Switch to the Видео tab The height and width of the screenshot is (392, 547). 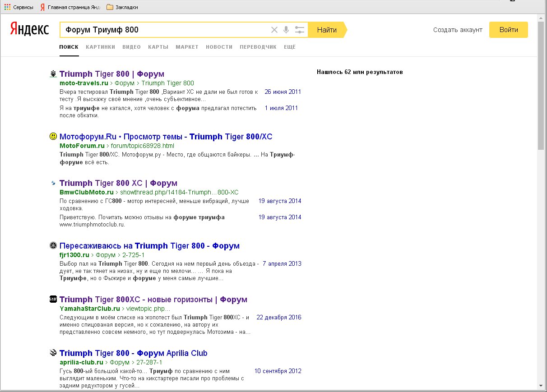coord(131,47)
